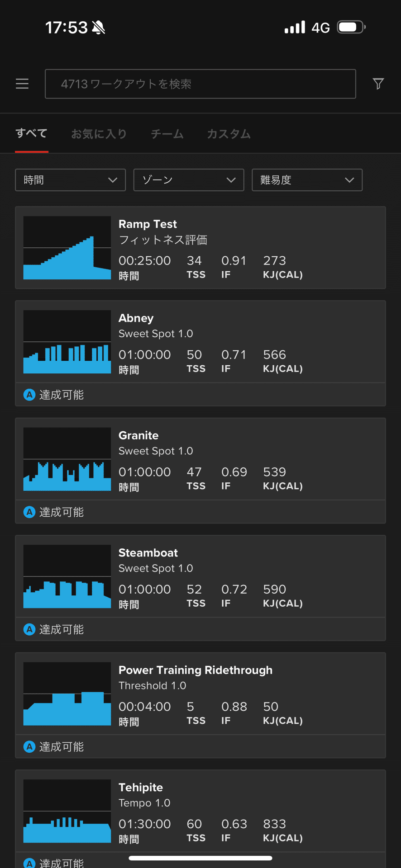Expand the 難易度 difficulty dropdown

(x=307, y=180)
